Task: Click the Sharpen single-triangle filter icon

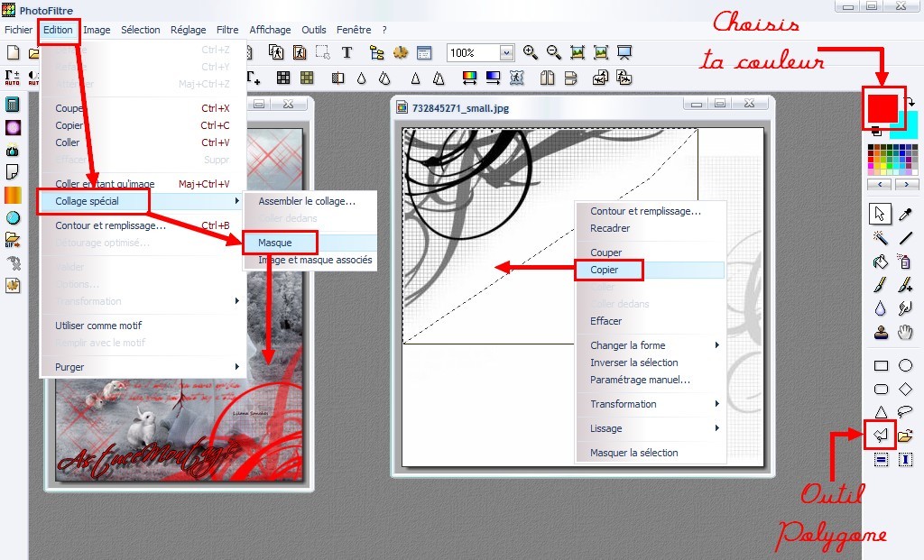Action: coord(415,78)
